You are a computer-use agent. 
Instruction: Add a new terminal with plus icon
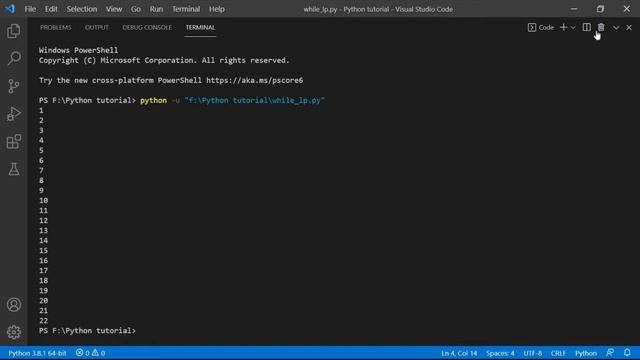tap(563, 27)
